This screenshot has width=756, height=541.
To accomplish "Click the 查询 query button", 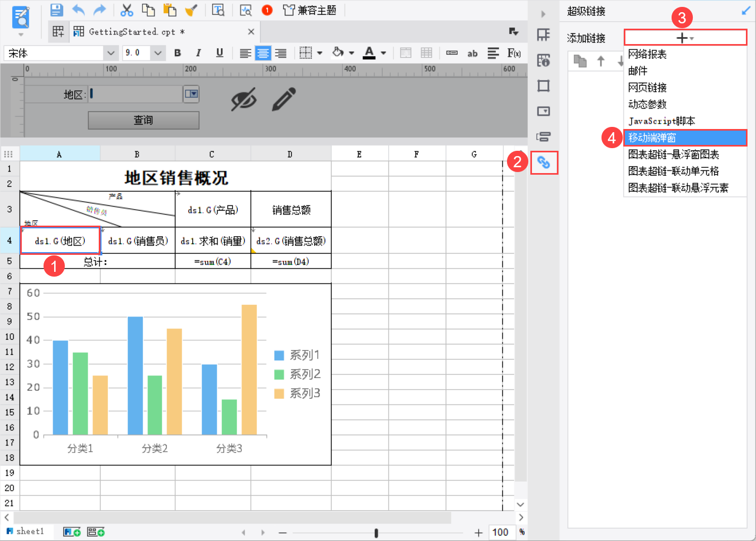I will pyautogui.click(x=143, y=120).
